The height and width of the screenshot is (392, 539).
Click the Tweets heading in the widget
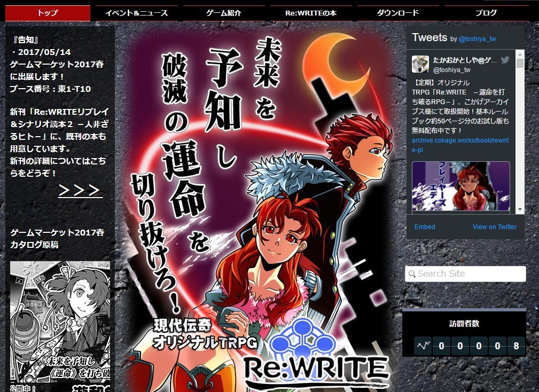[429, 37]
